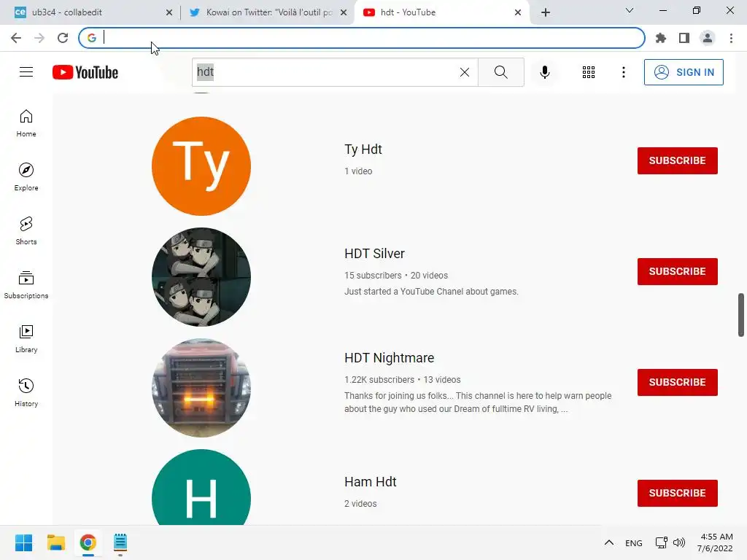Click Ty Hdt orange avatar

point(201,166)
